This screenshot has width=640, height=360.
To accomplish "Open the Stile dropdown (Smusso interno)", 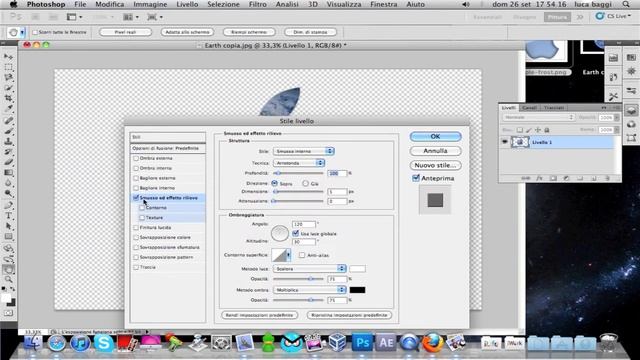I will pos(304,151).
